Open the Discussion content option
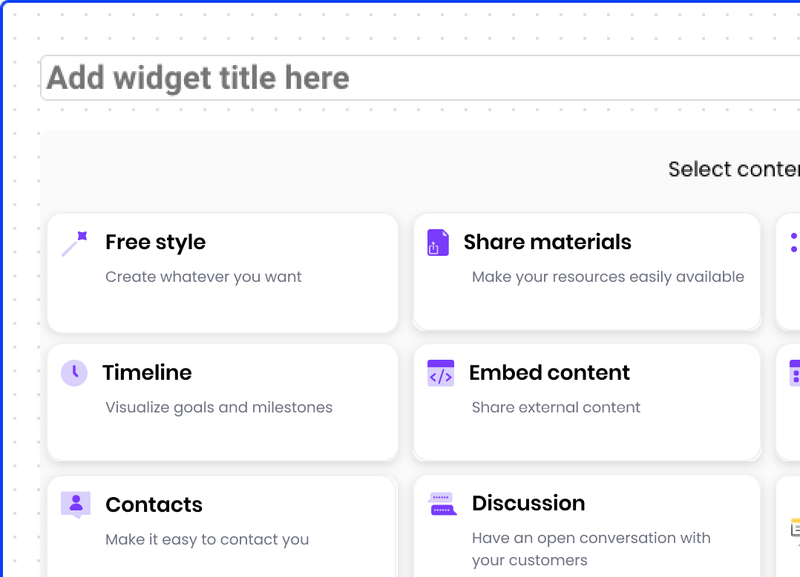800x577 pixels. pos(586,525)
